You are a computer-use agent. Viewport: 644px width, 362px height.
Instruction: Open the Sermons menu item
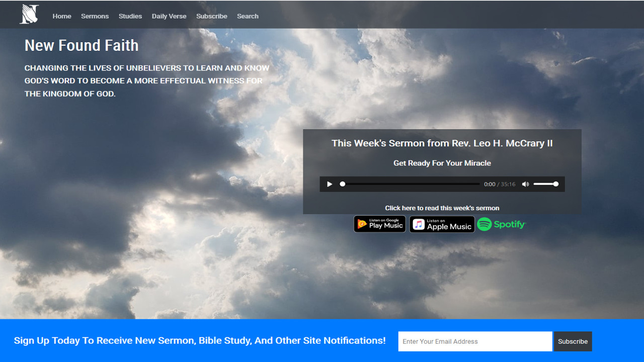[95, 16]
